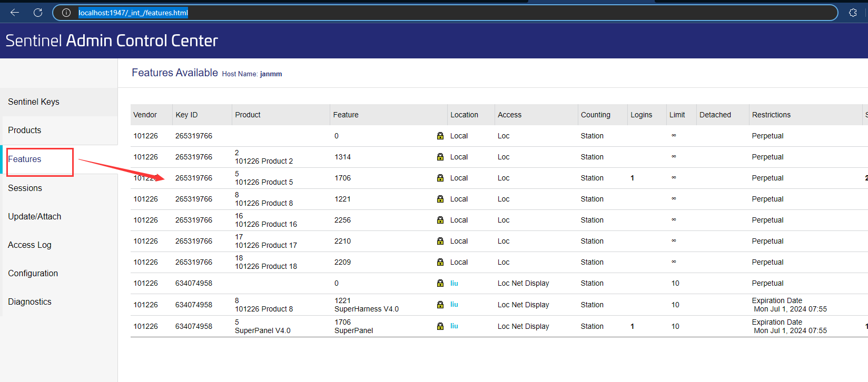868x382 pixels.
Task: Open the browser extensions puzzle icon
Action: [853, 13]
